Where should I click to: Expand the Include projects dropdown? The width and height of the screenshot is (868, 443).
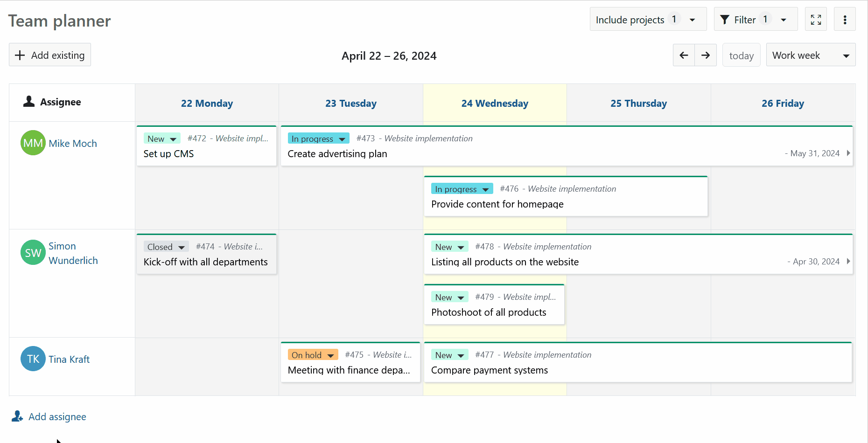[x=648, y=19]
